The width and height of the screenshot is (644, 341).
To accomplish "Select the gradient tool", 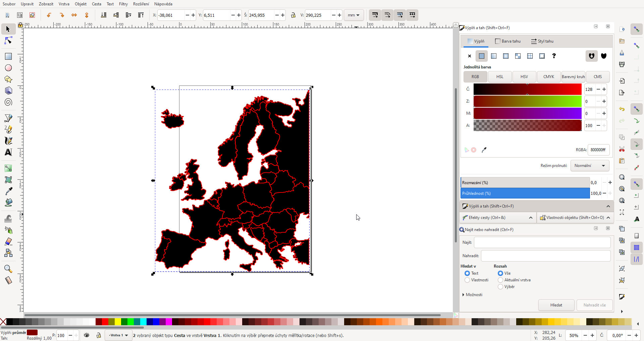I will 8,168.
